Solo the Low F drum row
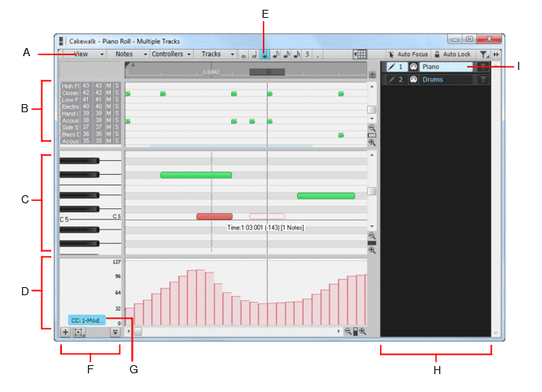Screen dimensions: 542x392 (x=117, y=100)
